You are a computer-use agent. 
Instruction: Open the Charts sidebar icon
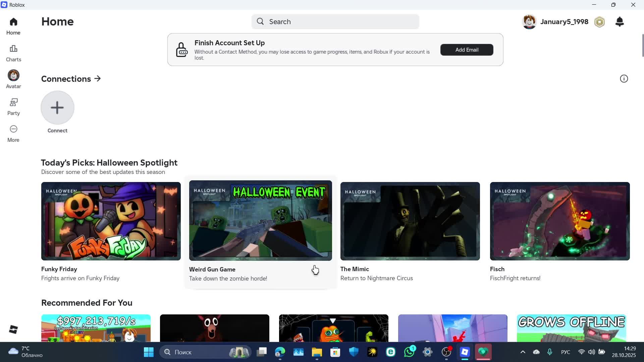coord(13,53)
